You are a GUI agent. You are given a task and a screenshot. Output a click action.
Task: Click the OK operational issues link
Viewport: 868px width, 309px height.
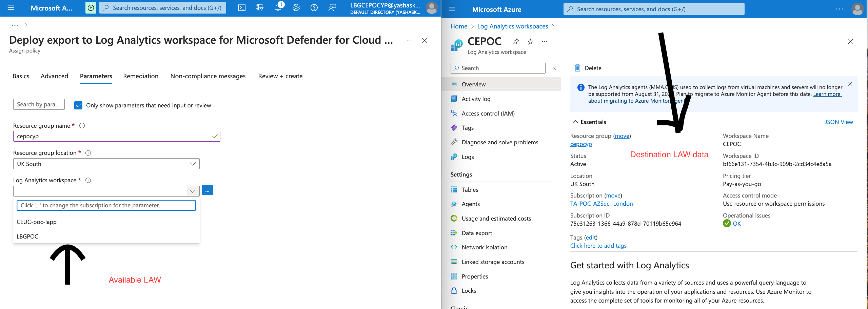(x=737, y=224)
